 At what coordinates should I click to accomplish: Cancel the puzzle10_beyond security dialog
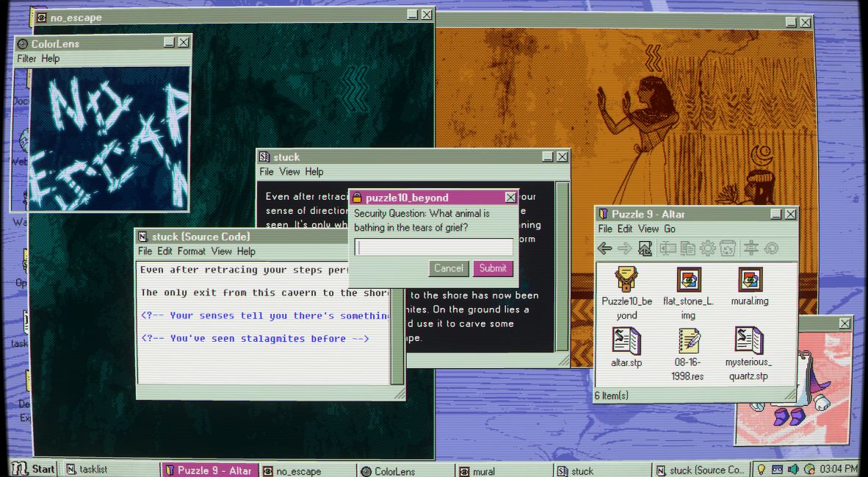tap(449, 268)
